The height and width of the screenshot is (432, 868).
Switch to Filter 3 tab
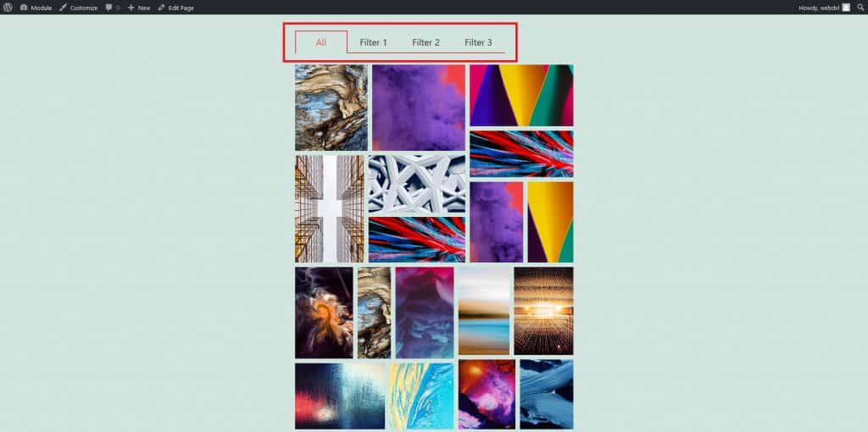478,42
